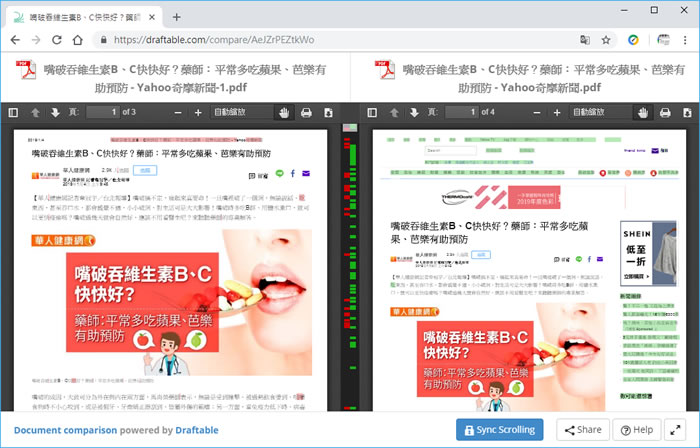This screenshot has width=700, height=448.
Task: Click LINE share icon in left document
Action: click(279, 173)
